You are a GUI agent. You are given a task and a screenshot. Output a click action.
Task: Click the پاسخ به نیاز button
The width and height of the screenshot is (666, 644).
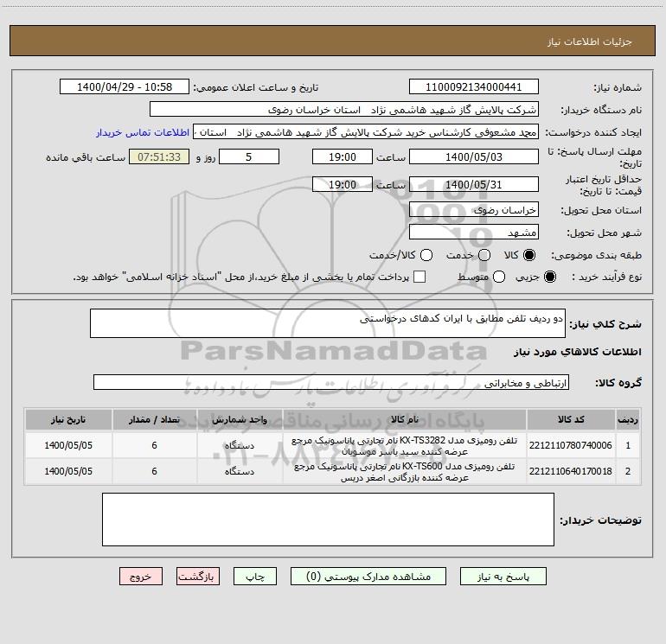(x=503, y=577)
